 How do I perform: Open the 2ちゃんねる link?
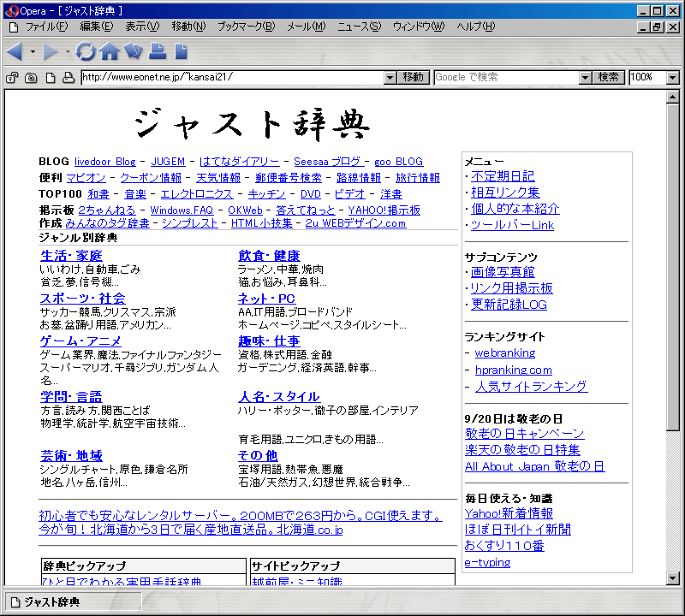click(107, 210)
